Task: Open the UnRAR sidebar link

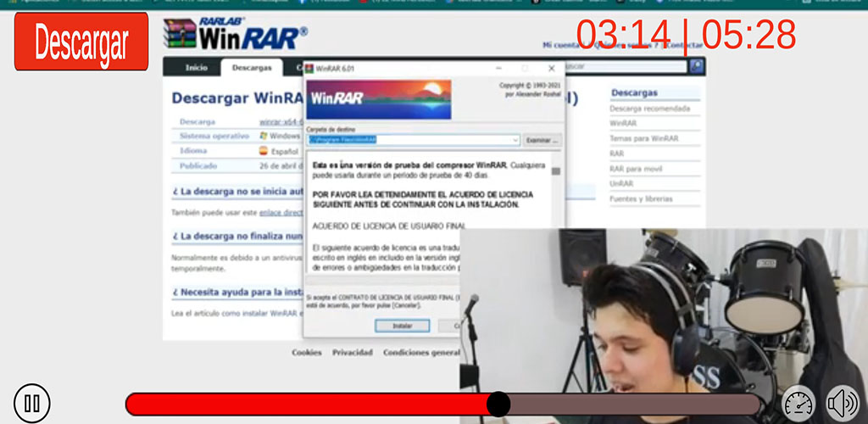Action: point(621,183)
